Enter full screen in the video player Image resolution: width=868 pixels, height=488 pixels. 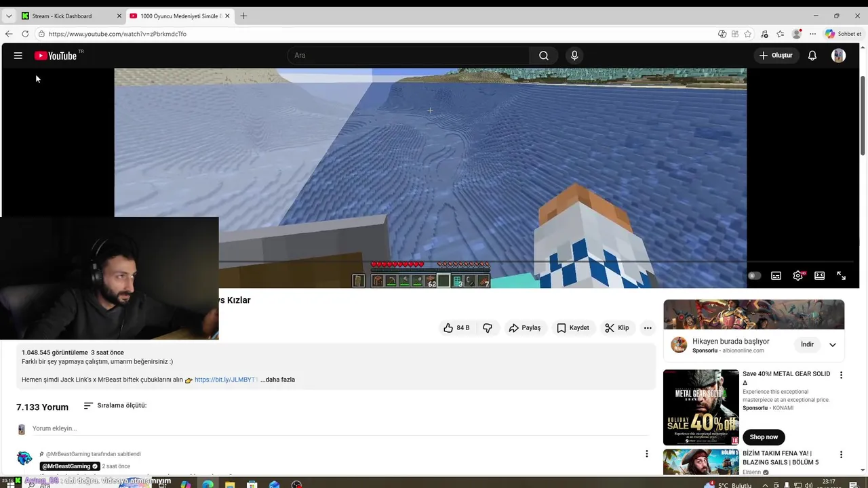tap(842, 276)
